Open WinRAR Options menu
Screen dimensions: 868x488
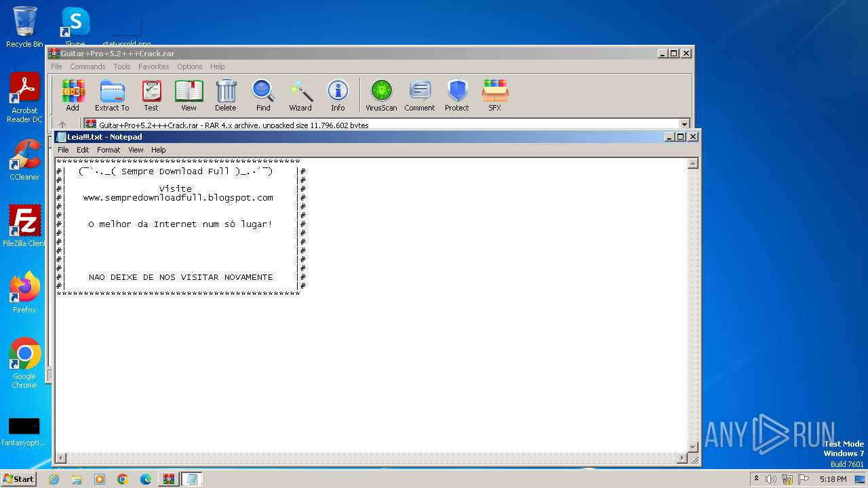[x=190, y=66]
